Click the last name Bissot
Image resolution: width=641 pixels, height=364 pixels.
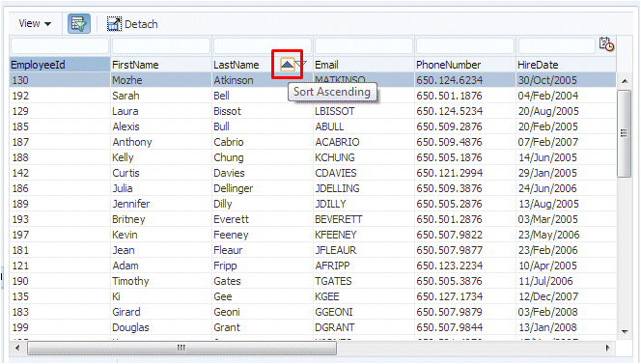pos(227,111)
